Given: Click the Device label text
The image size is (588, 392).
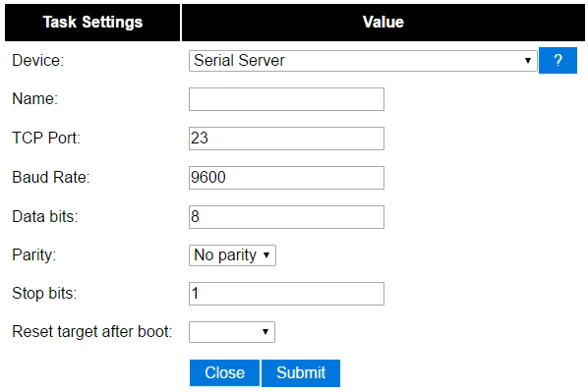Looking at the screenshot, I should pos(38,60).
